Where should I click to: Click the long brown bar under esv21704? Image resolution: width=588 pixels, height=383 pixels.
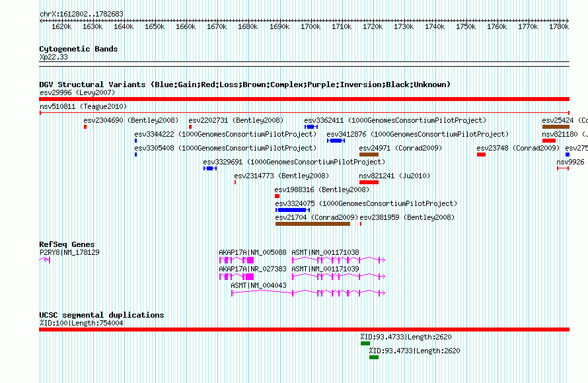[312, 224]
